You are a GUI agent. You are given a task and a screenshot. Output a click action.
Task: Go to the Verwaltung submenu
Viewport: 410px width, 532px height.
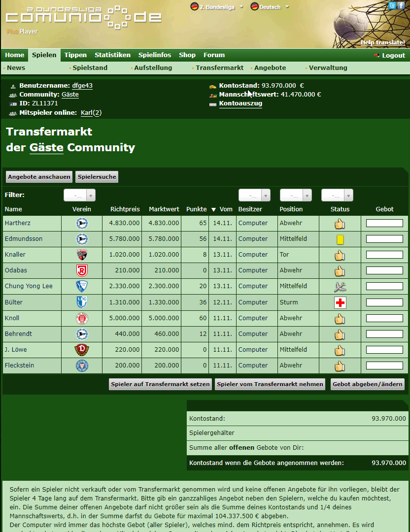[328, 68]
